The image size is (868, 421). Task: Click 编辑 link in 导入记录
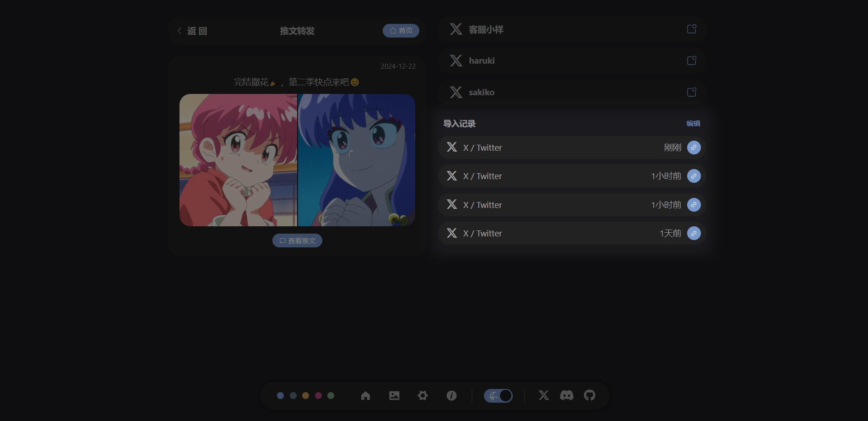click(x=693, y=124)
